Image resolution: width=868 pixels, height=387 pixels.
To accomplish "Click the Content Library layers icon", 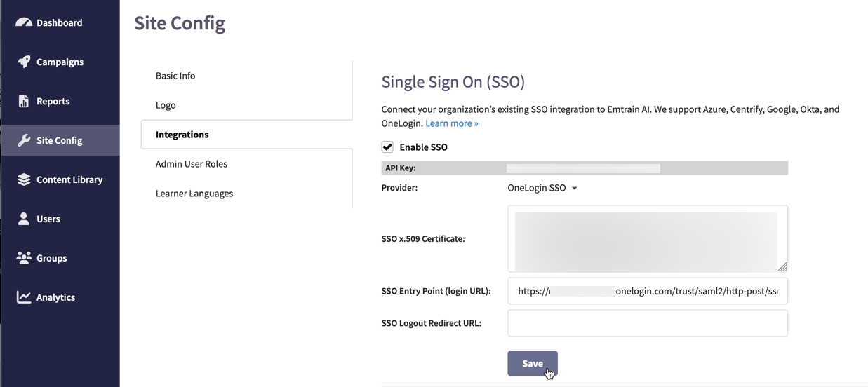I will (x=24, y=179).
